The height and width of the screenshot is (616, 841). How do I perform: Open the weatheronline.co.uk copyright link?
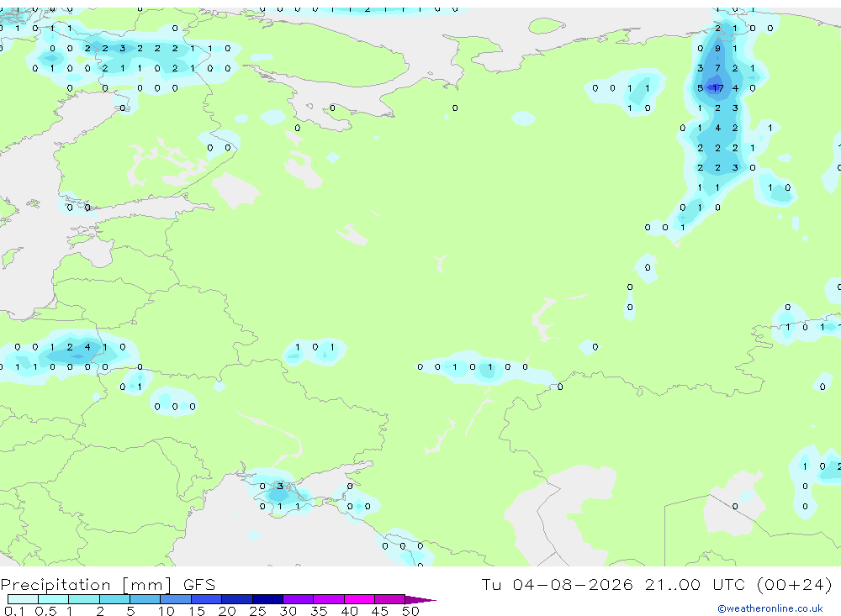point(770,608)
